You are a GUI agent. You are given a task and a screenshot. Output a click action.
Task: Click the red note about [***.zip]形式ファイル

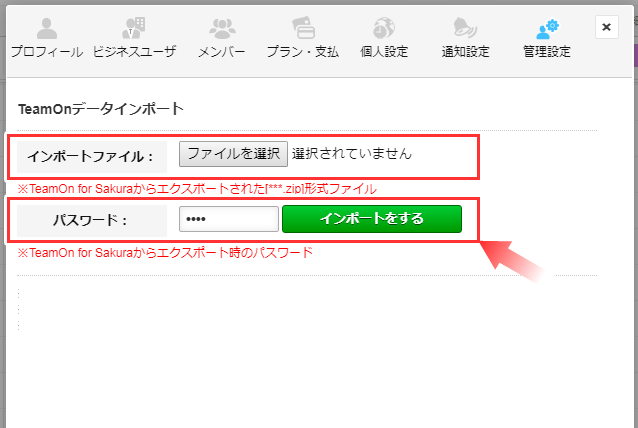point(197,189)
